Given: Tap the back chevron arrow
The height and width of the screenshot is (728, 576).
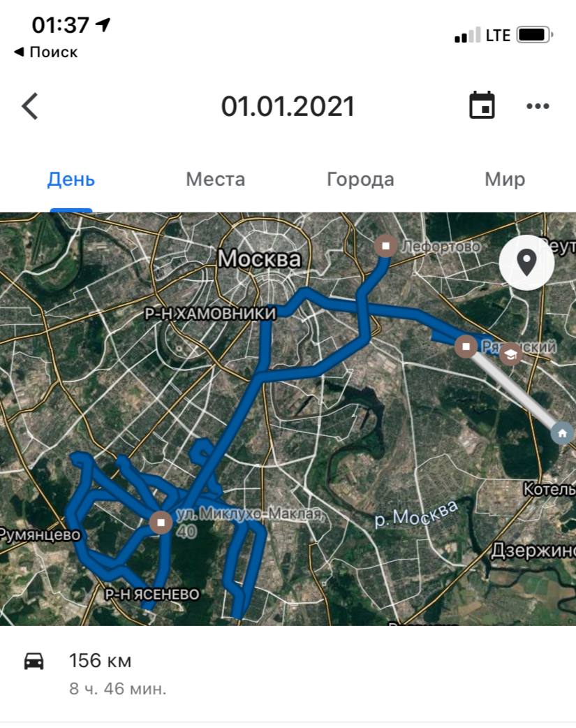Looking at the screenshot, I should tap(30, 106).
